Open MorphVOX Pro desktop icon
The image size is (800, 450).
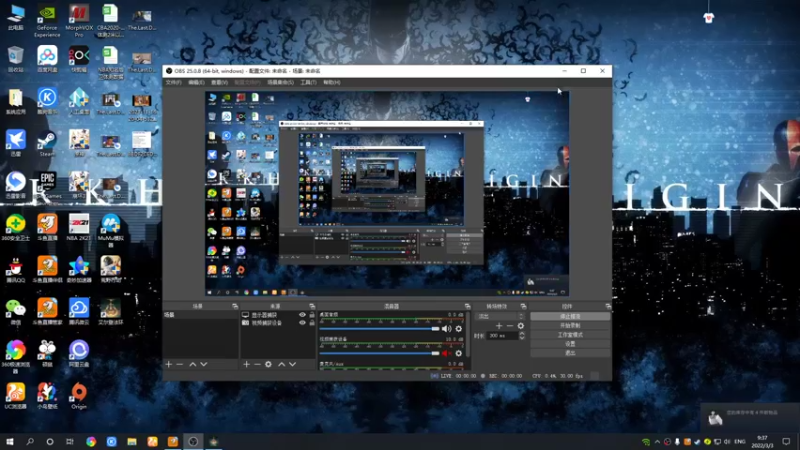point(79,21)
